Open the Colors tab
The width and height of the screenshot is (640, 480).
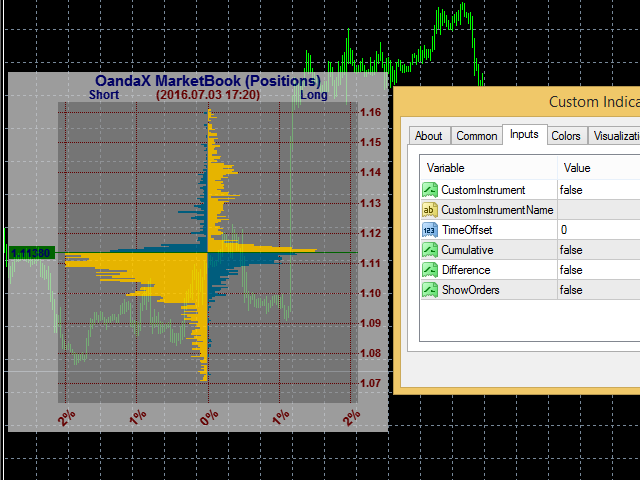566,136
